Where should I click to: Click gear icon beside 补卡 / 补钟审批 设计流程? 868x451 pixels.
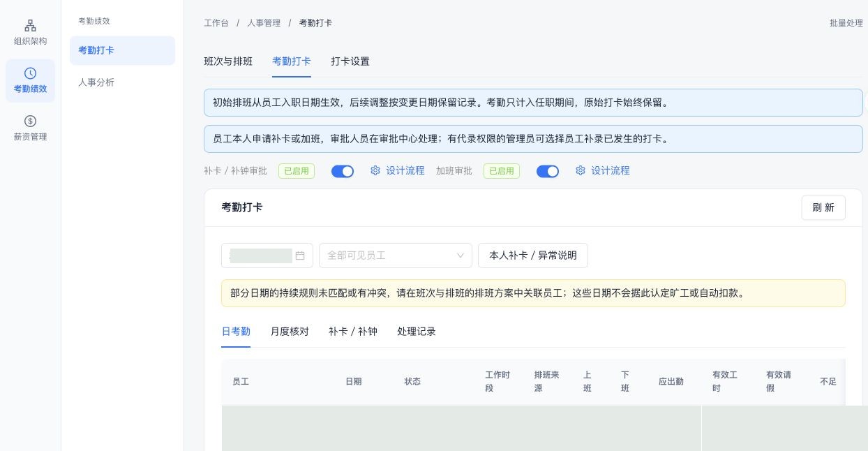click(x=375, y=170)
